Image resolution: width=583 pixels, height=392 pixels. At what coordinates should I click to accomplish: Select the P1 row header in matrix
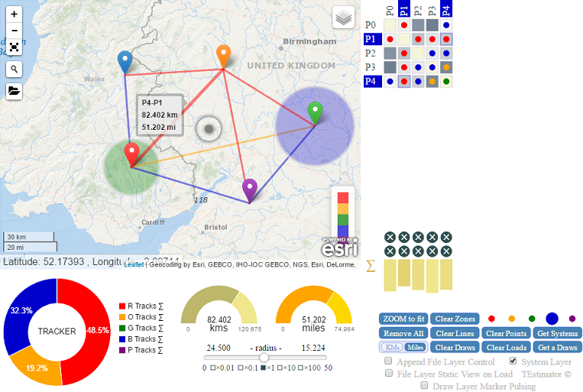[371, 39]
